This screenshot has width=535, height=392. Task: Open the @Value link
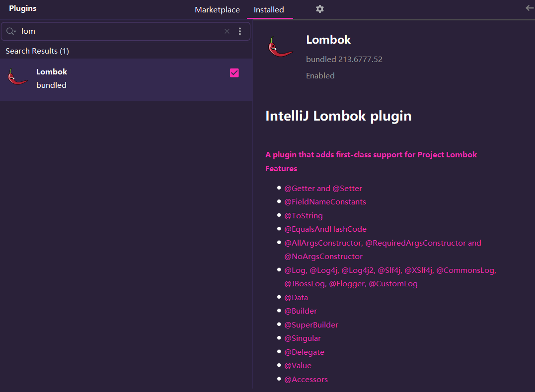click(298, 366)
